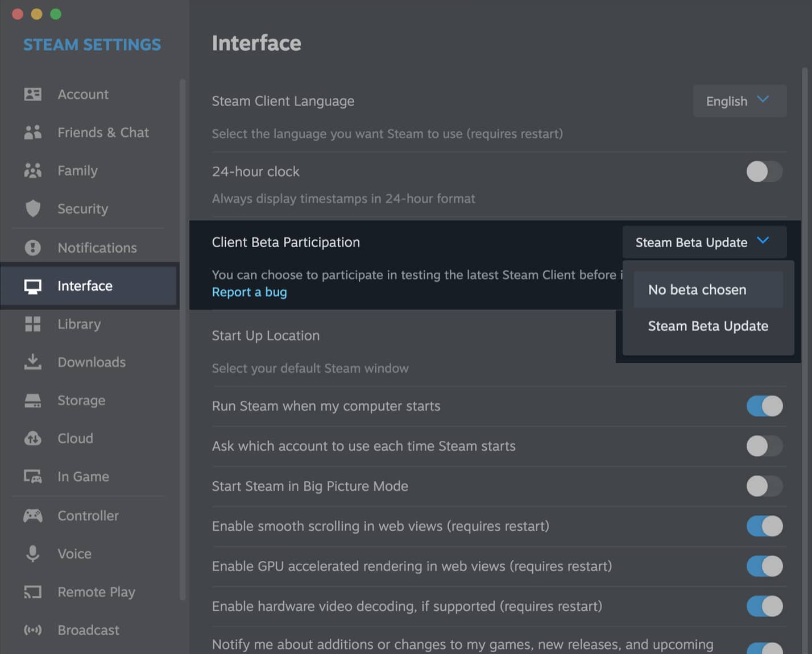Click the Library grid icon

tap(33, 324)
